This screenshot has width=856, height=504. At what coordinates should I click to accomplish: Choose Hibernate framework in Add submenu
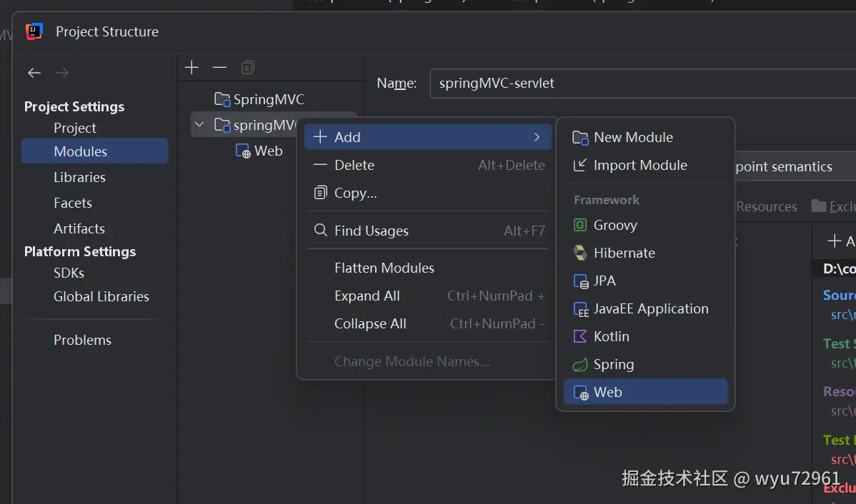[624, 253]
